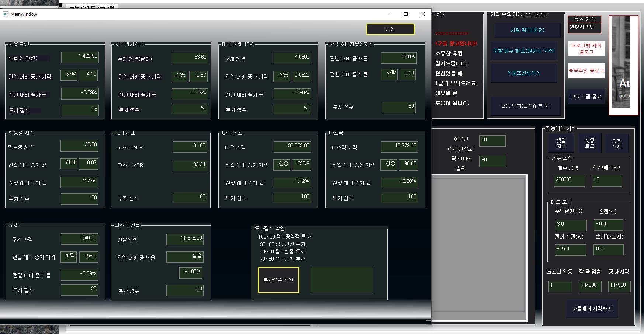
Task: Click 셋팅 삭제 button
Action: (x=617, y=143)
